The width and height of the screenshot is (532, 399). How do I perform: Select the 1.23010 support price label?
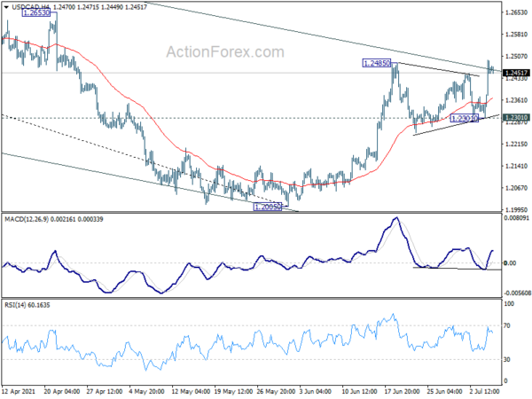point(464,119)
